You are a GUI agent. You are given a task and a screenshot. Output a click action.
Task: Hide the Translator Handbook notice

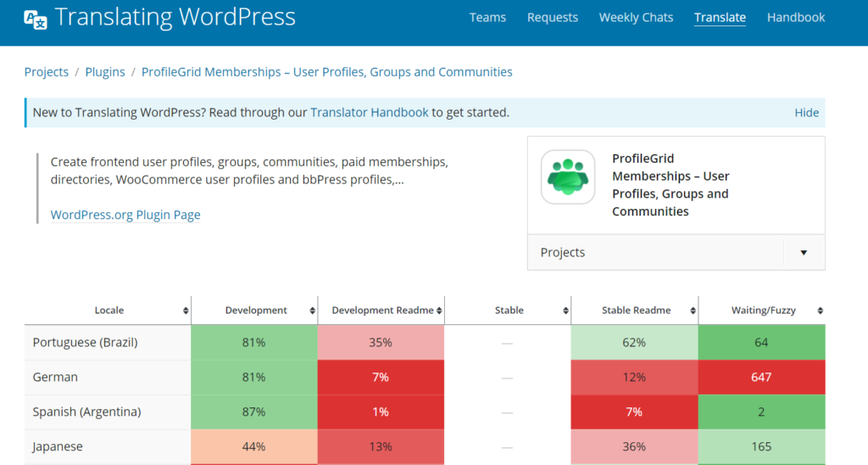(x=806, y=113)
